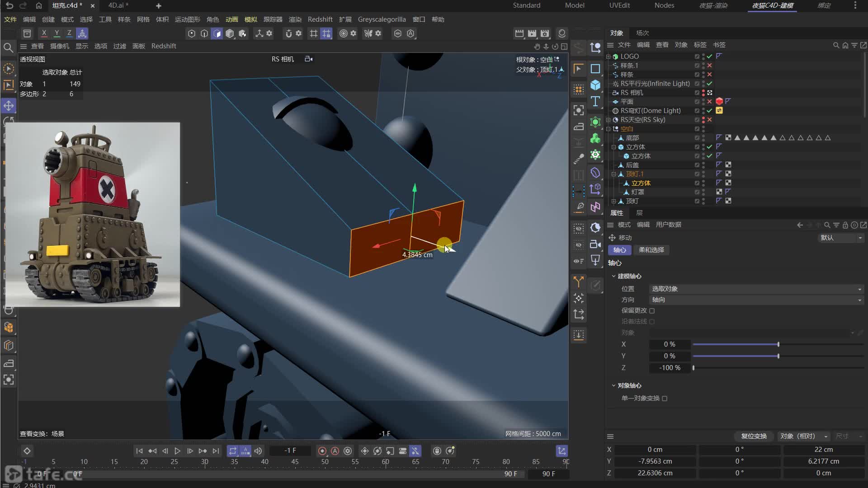The width and height of the screenshot is (868, 488).
Task: Click the Text spline T icon
Action: point(595,101)
